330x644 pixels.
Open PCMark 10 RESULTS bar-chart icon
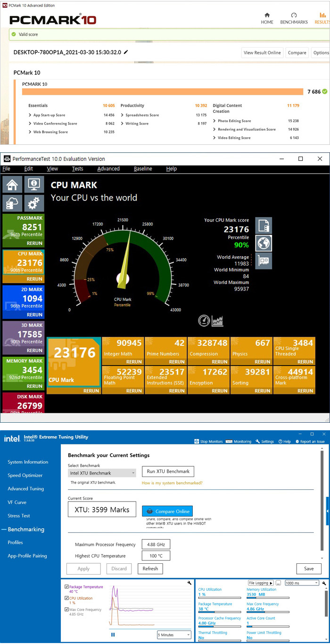point(323,16)
